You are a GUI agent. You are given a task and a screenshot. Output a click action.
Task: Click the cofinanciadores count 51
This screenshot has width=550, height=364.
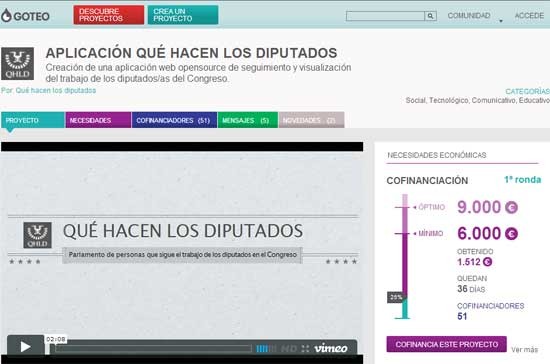tap(462, 316)
